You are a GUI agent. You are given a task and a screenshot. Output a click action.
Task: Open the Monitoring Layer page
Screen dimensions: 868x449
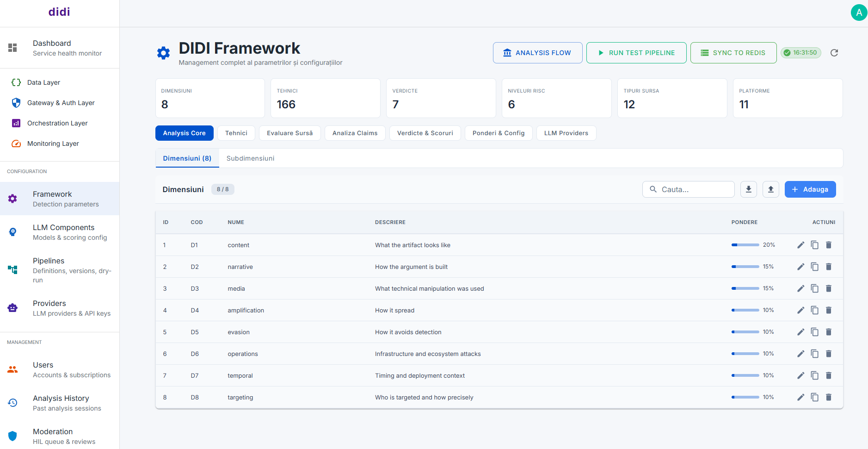60,143
